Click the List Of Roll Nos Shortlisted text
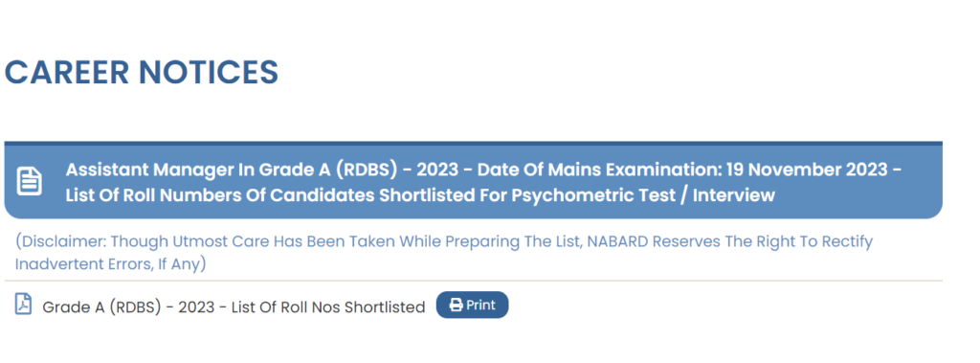980x363 pixels. coord(328,307)
